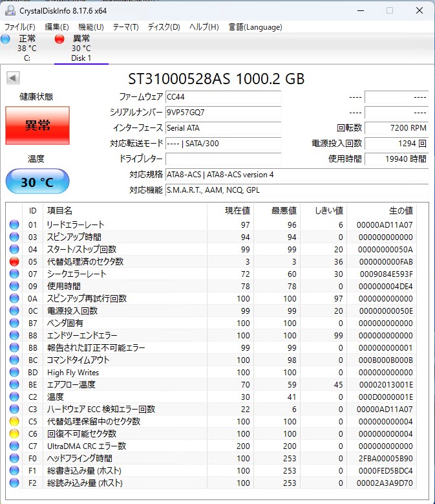The image size is (435, 504).
Task: Click the 電源投入回数 value 1294 回
Action: (x=396, y=144)
